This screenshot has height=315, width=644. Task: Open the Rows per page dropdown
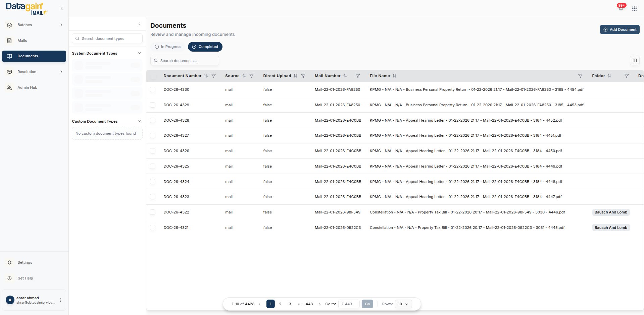coord(403,304)
